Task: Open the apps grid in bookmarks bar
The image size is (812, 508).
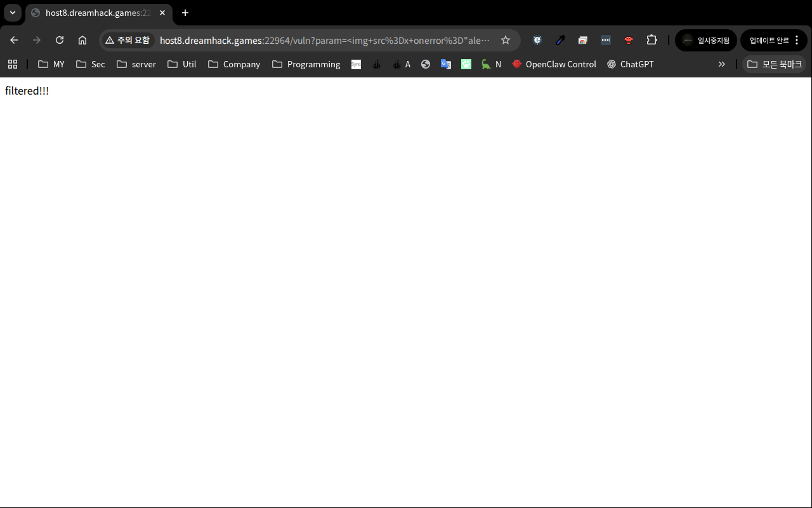Action: [13, 64]
